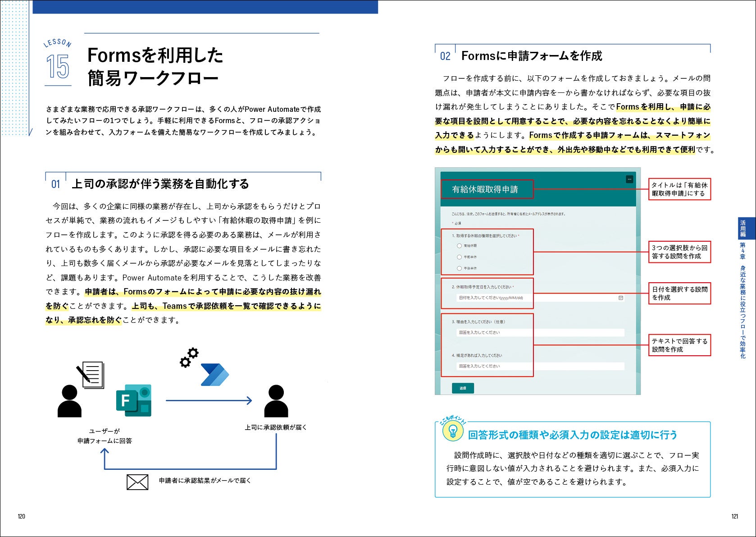Click the page number 121
The width and height of the screenshot is (756, 537).
(735, 517)
